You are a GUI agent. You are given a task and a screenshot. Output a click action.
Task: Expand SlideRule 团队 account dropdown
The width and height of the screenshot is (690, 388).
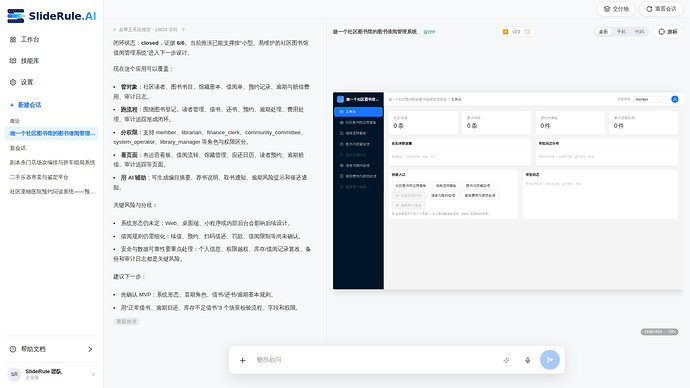point(93,374)
